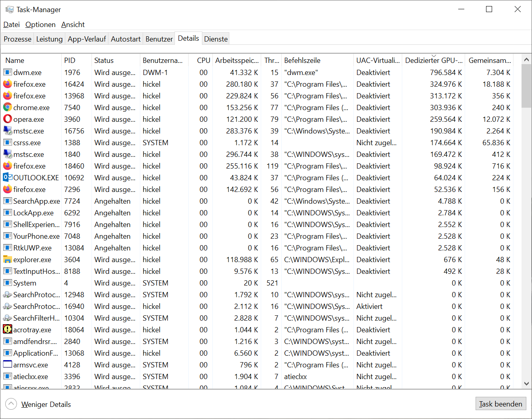Click the explorer.exe folder icon
532x419 pixels.
8,260
